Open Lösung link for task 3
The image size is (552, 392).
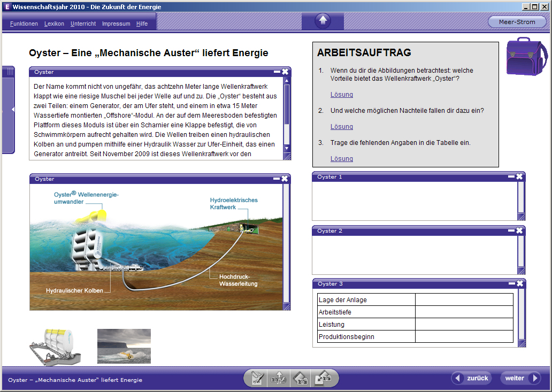341,158
